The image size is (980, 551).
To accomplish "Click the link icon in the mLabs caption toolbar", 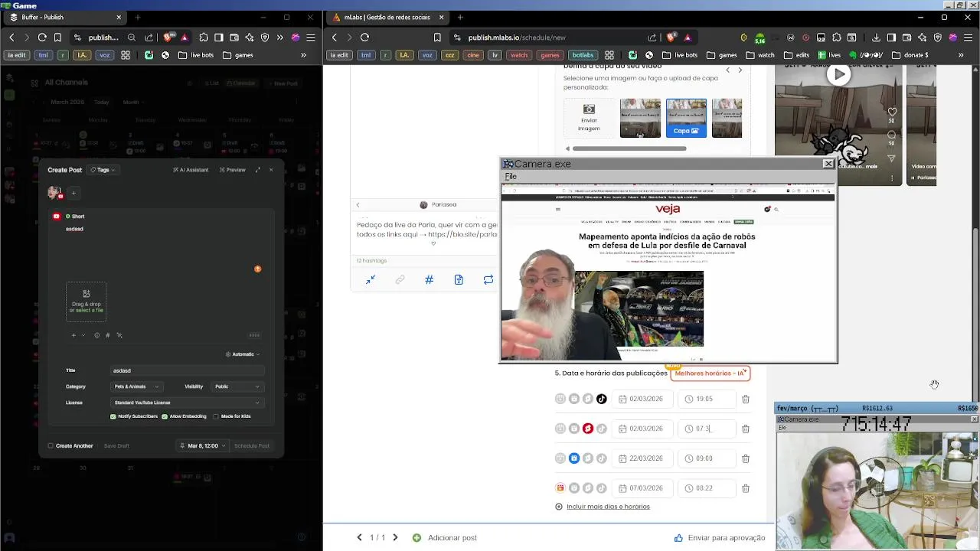I will tap(400, 280).
